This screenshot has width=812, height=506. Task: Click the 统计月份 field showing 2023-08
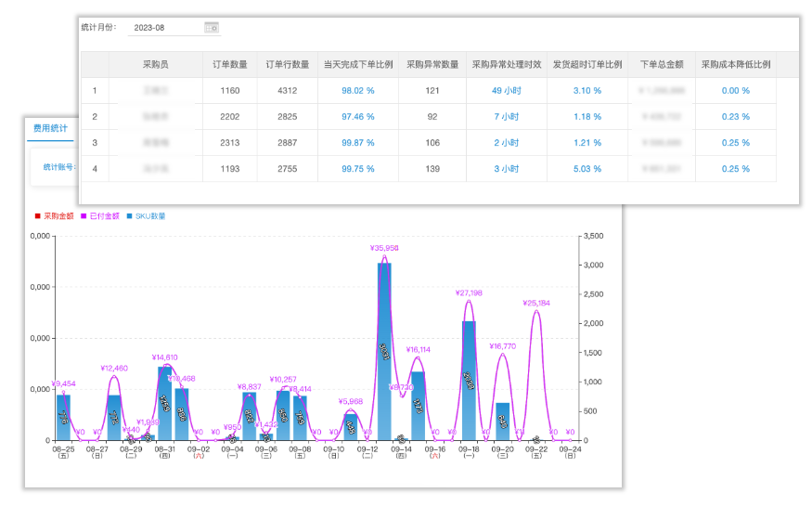pos(167,28)
